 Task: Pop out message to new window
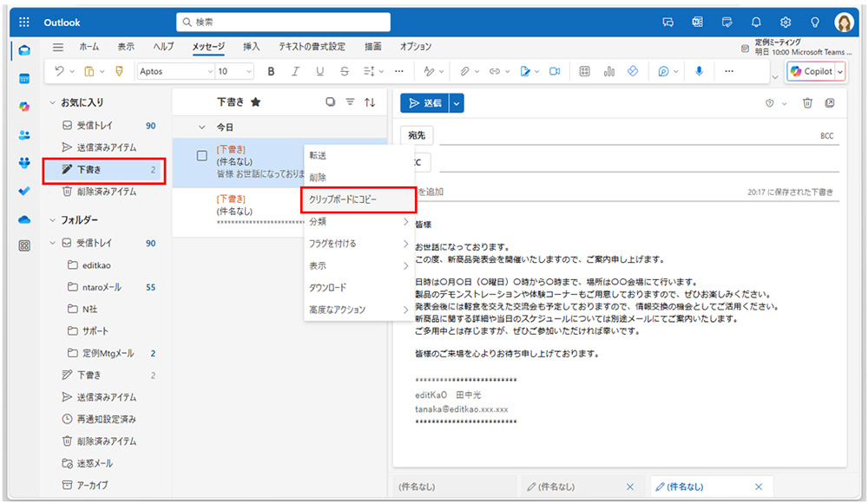[x=829, y=103]
